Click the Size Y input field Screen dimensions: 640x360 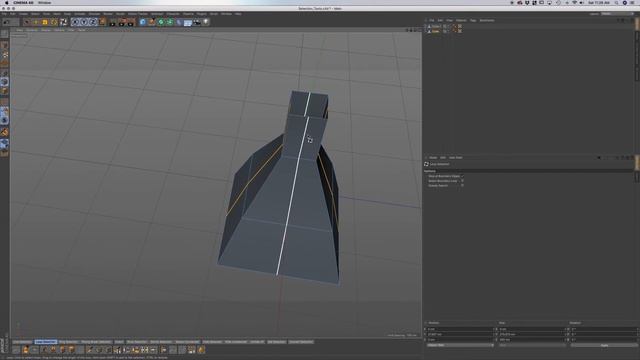tap(531, 334)
